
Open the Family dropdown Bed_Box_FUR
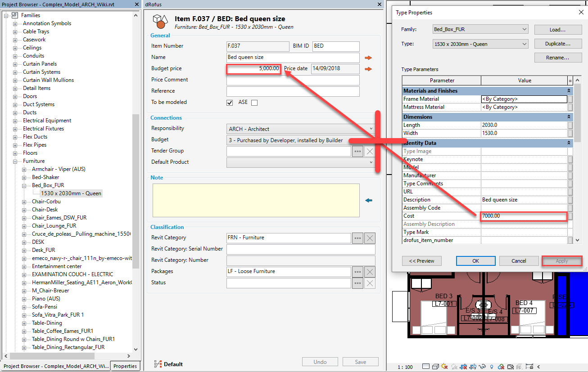(480, 29)
